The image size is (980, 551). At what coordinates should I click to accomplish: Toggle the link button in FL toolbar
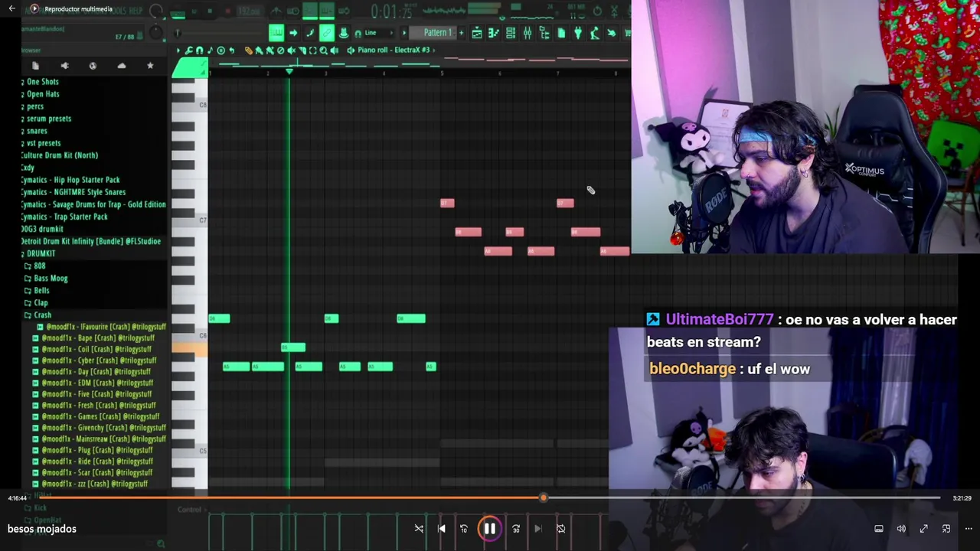[x=326, y=33]
